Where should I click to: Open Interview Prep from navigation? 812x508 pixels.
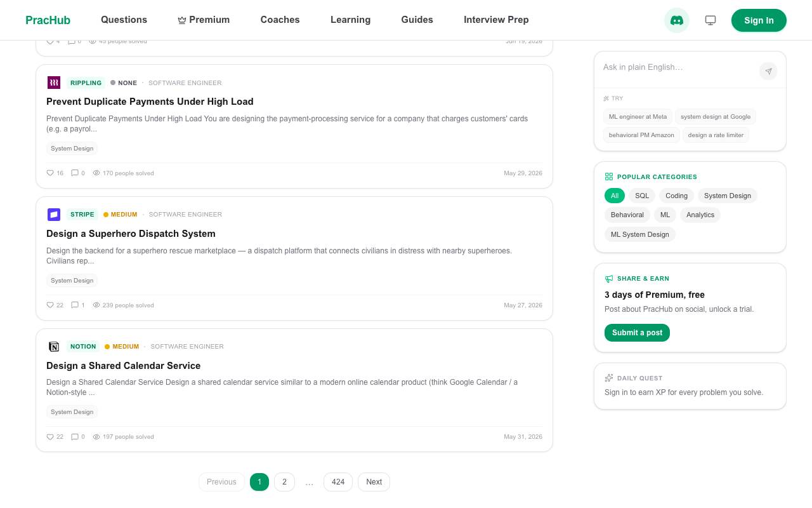point(496,20)
